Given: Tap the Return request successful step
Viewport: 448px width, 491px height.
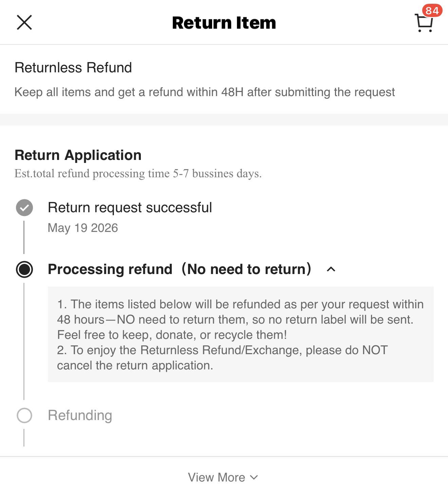Looking at the screenshot, I should 130,207.
